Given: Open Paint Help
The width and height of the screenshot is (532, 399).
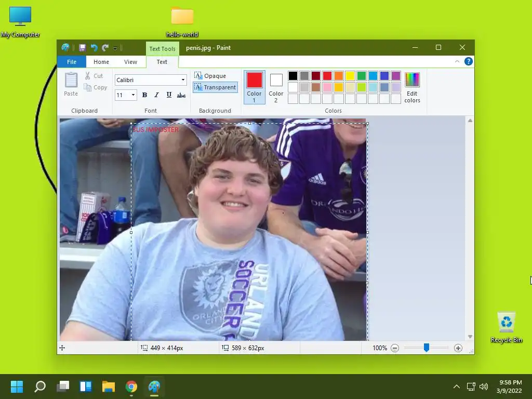Looking at the screenshot, I should coord(469,61).
